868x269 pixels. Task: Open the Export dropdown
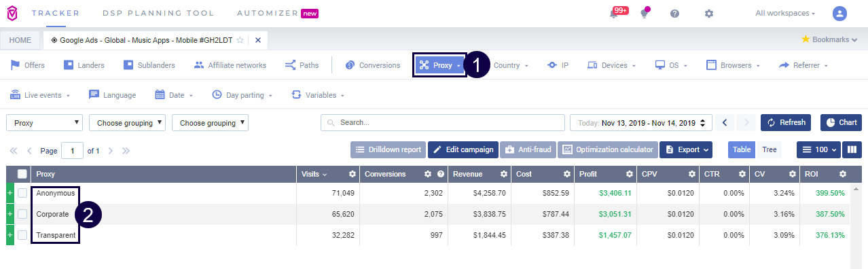point(686,149)
